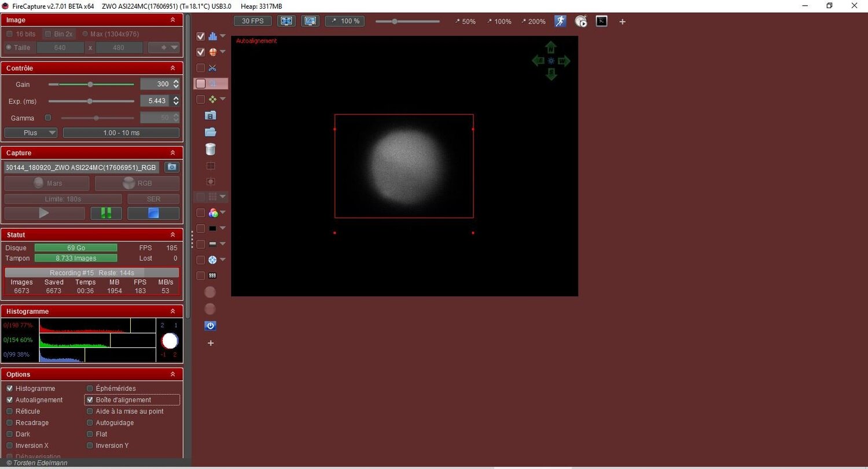Collapse the Capture panel header
This screenshot has width=868, height=469.
[172, 152]
